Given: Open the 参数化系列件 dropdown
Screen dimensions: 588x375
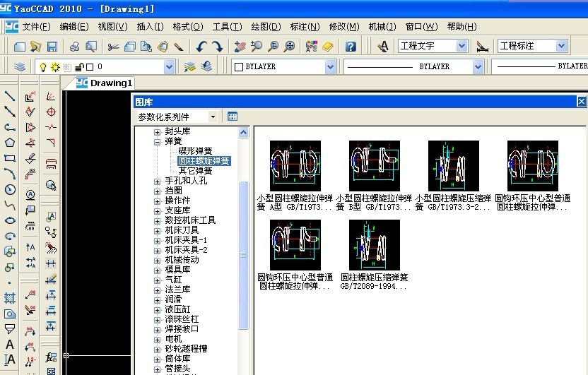Looking at the screenshot, I should (177, 117).
